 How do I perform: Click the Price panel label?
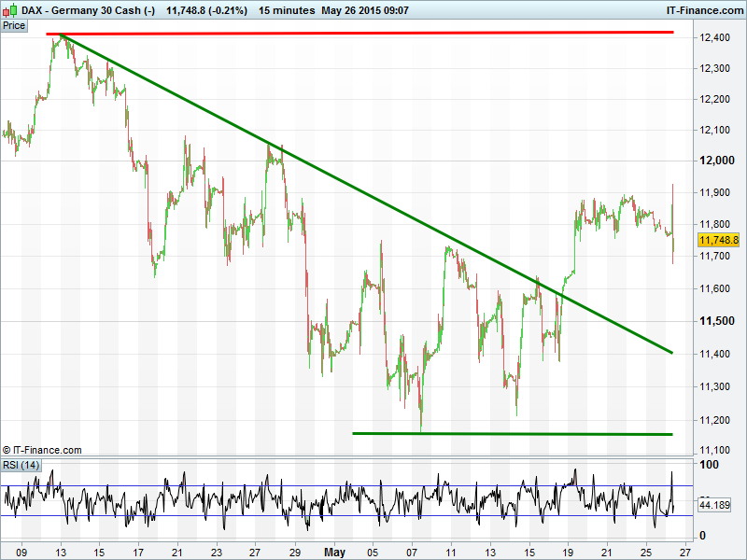tap(14, 25)
